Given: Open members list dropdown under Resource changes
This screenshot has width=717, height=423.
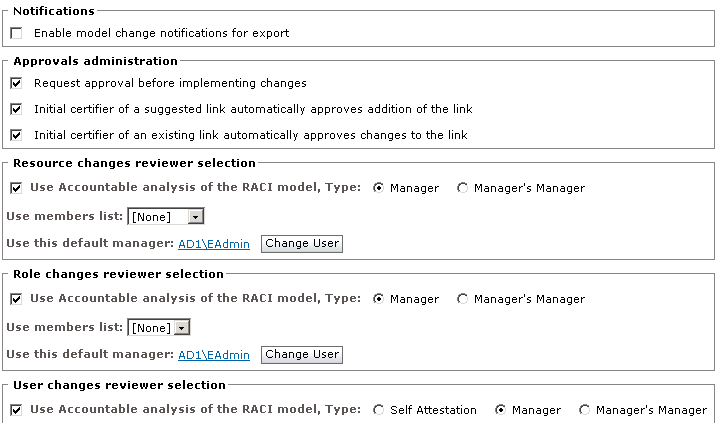Looking at the screenshot, I should 196,216.
